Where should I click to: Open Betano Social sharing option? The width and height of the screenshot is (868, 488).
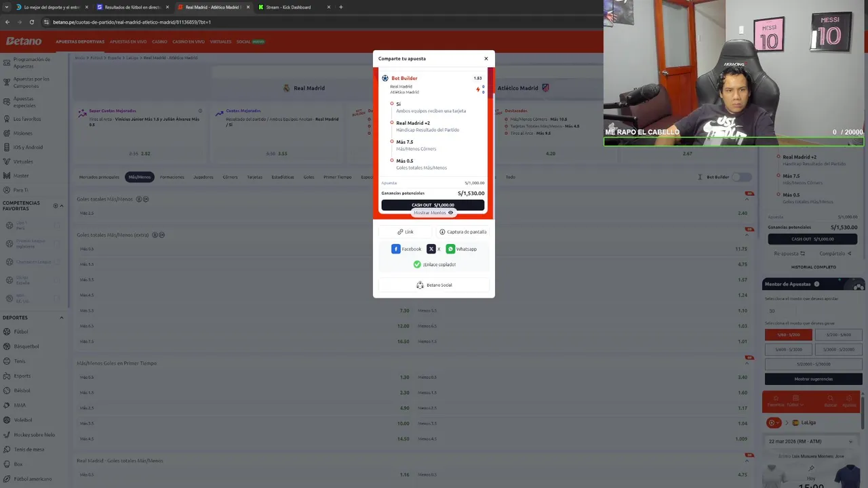pos(433,285)
